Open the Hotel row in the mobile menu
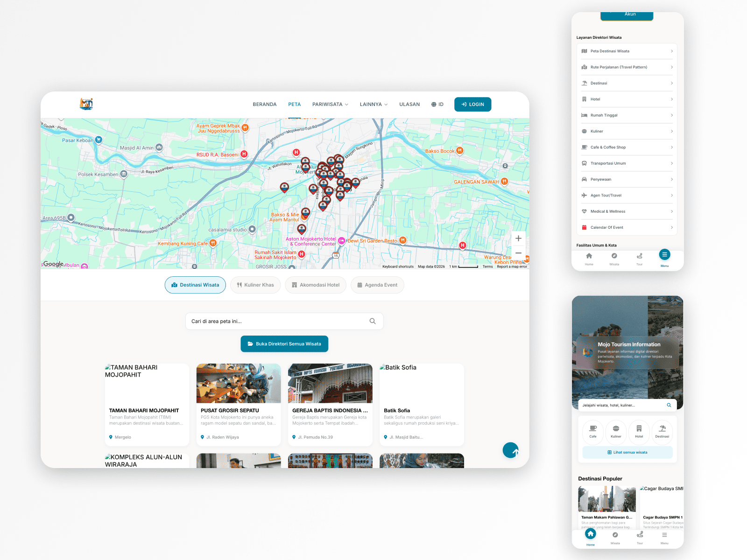Screen dimensions: 747x560 [627, 99]
